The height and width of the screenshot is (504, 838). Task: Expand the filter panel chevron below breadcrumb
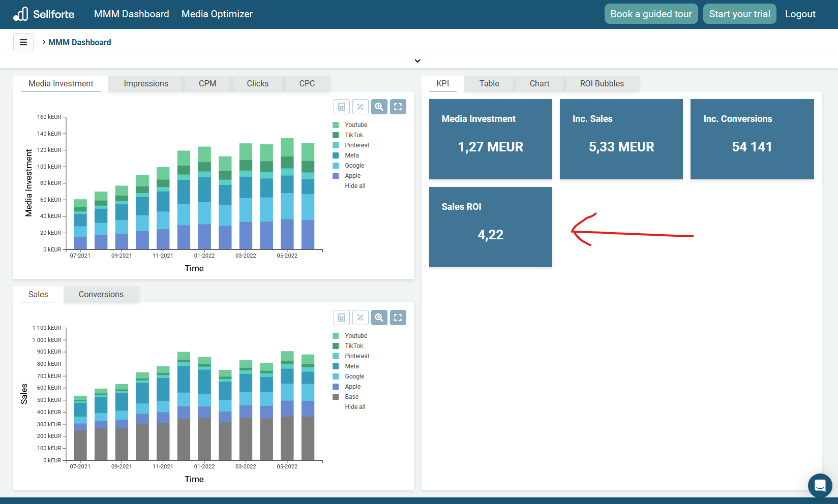point(417,61)
